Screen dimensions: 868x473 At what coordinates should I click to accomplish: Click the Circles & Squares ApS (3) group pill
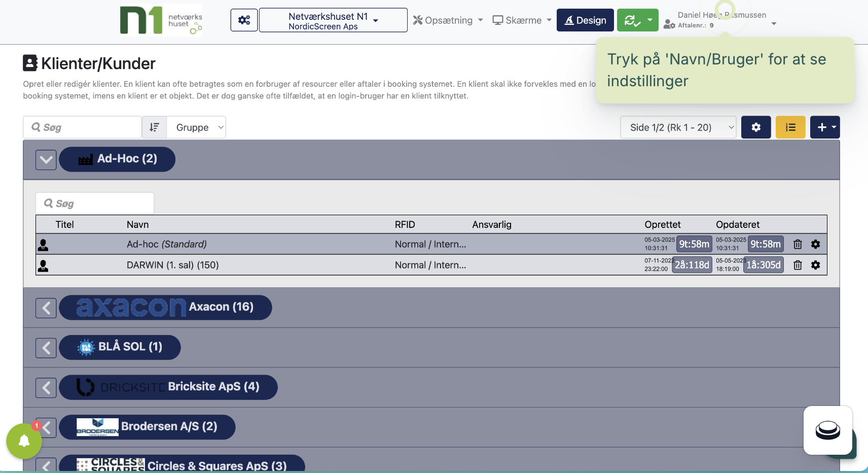pos(182,464)
